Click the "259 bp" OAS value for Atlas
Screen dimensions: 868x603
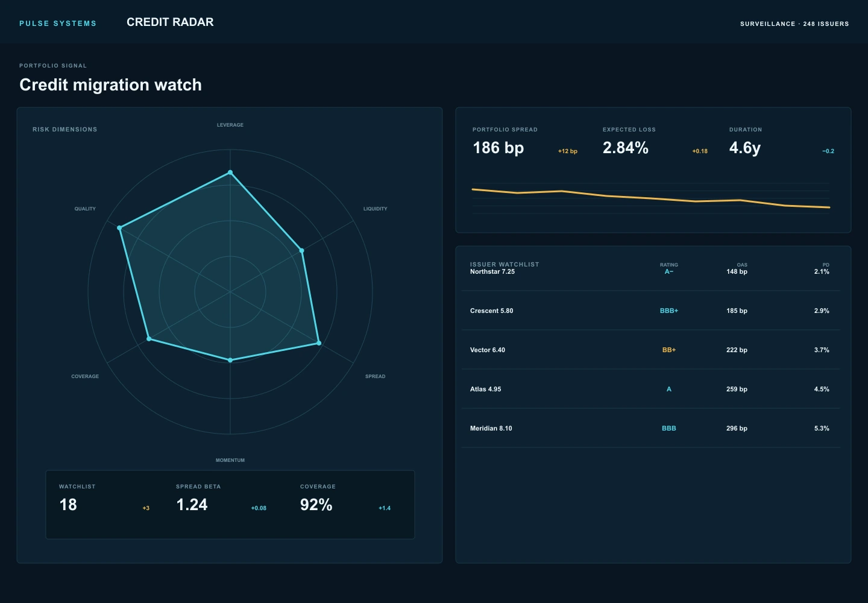pos(737,390)
